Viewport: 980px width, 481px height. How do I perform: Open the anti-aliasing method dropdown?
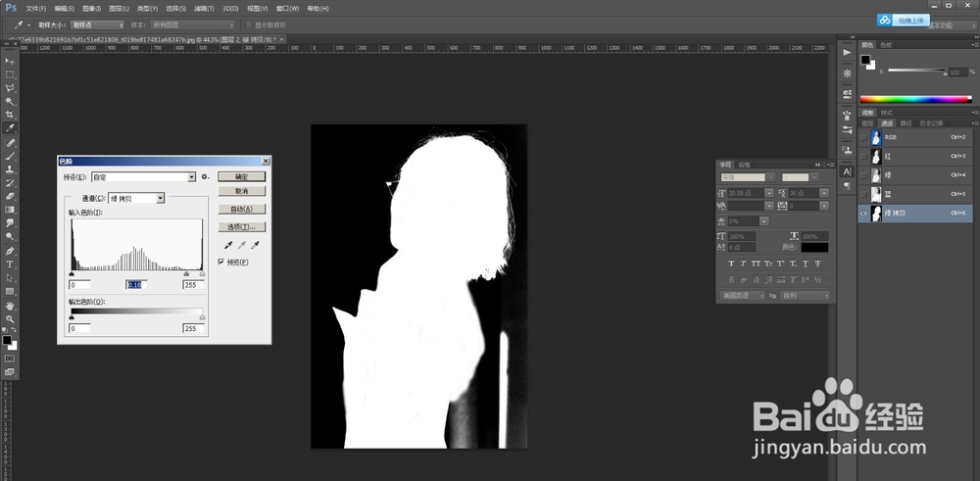point(805,296)
